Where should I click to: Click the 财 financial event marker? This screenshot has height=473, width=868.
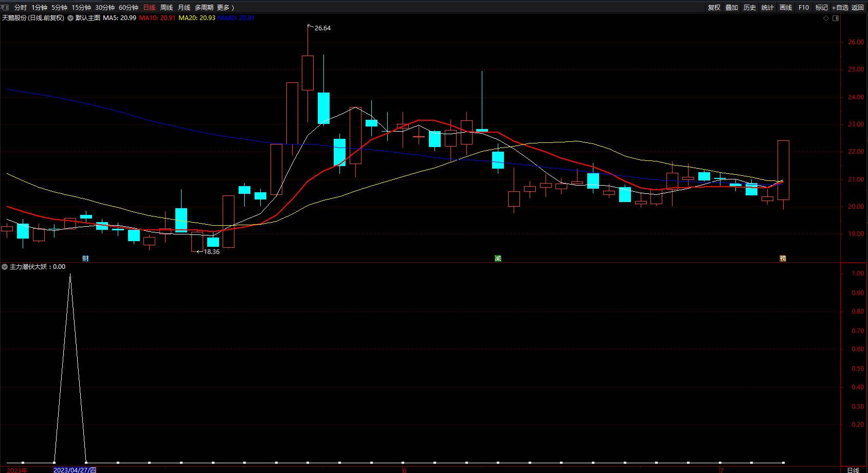[85, 258]
